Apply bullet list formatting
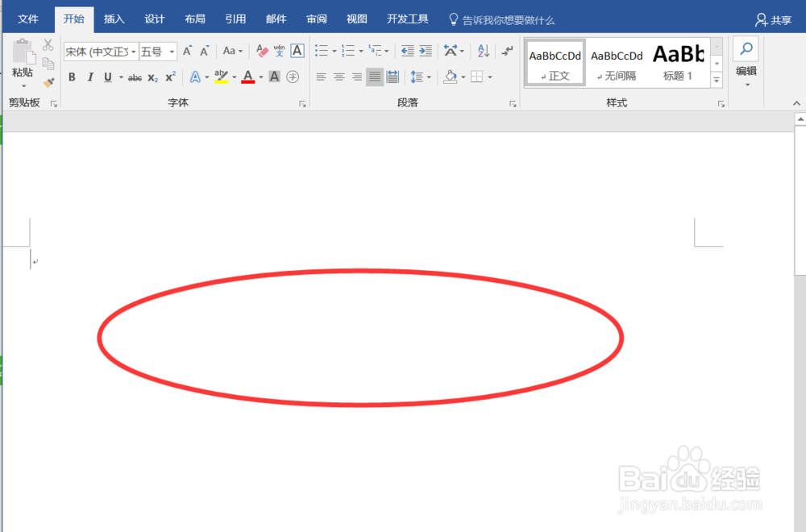Screen dimensions: 806x532 click(321, 50)
